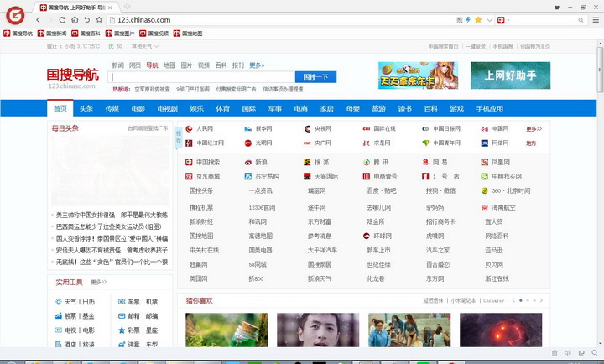Open the 电影 navigation tab
This screenshot has height=364, width=604.
point(138,109)
